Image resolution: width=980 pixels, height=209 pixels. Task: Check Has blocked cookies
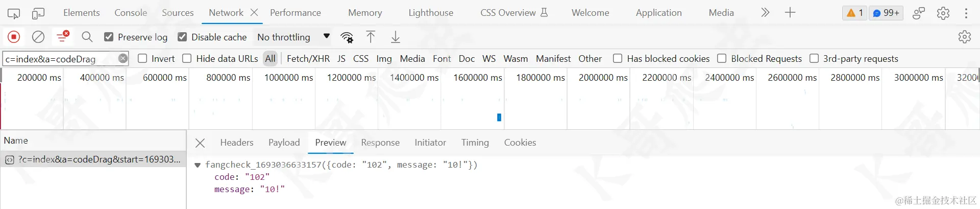[618, 58]
